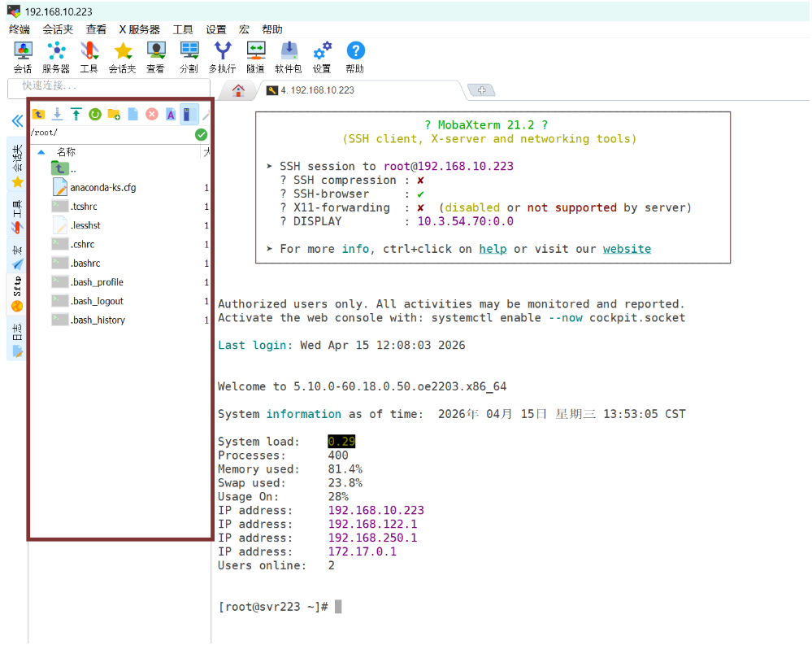Open the 设置 menu in the menu bar
812x658 pixels.
216,29
